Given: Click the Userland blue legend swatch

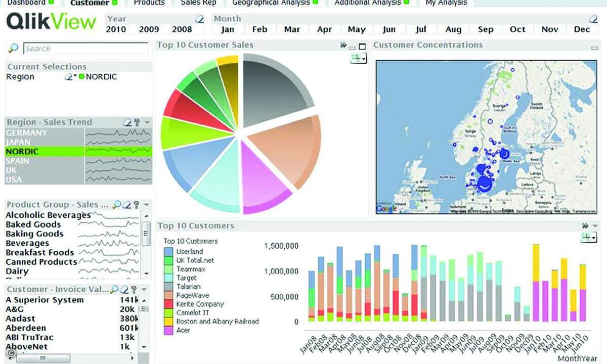Looking at the screenshot, I should [168, 251].
